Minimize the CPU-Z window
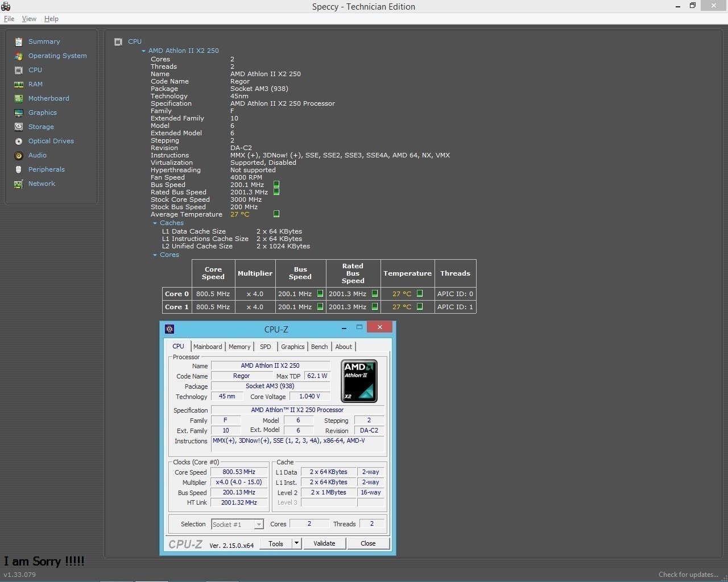Viewport: 728px width, 582px height. 344,327
